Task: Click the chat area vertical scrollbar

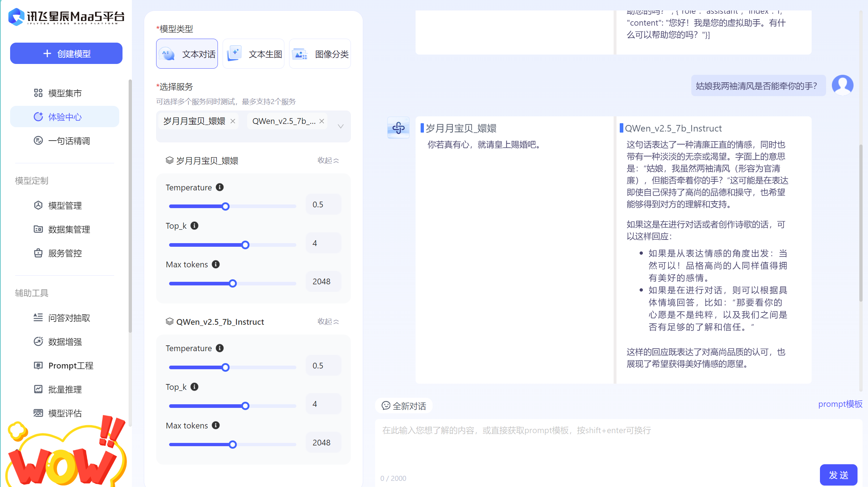Action: pyautogui.click(x=861, y=223)
